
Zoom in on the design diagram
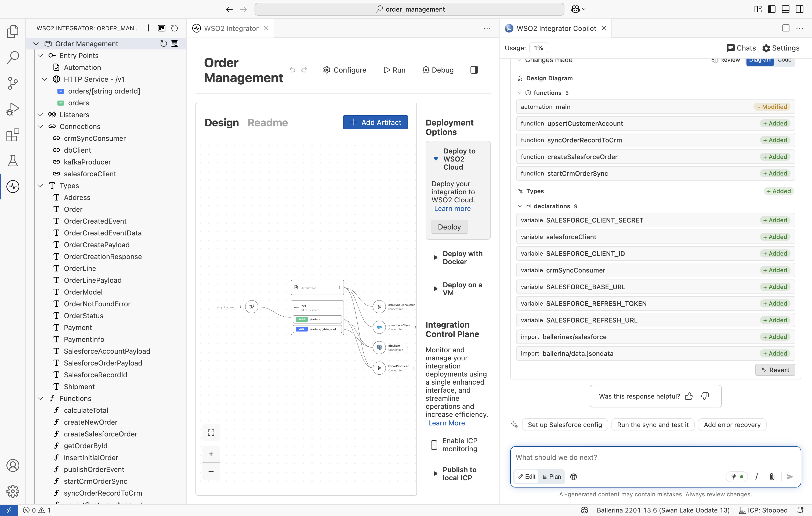pos(211,454)
